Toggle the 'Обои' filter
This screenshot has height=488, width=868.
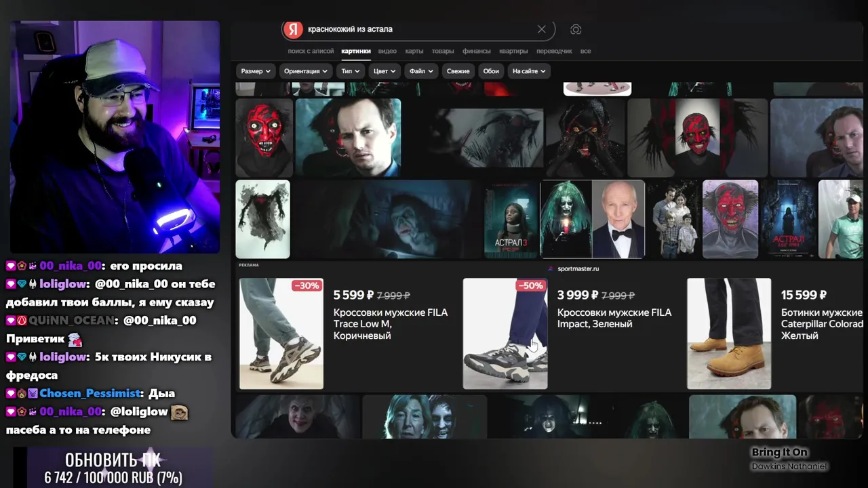tap(491, 71)
